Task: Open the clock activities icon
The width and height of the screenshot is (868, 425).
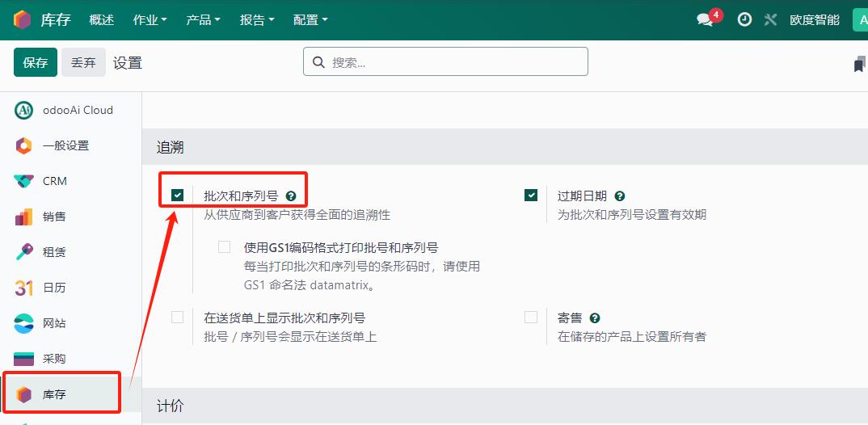Action: [744, 20]
